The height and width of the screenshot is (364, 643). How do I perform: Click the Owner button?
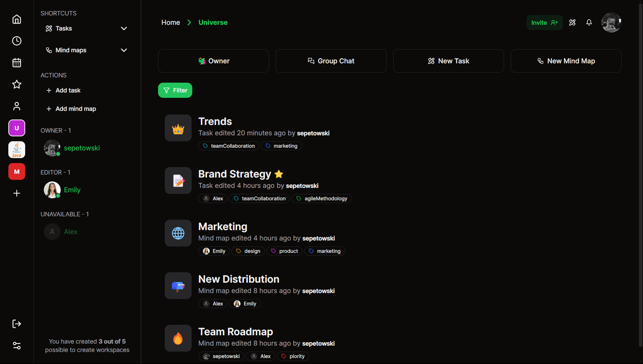pyautogui.click(x=213, y=61)
